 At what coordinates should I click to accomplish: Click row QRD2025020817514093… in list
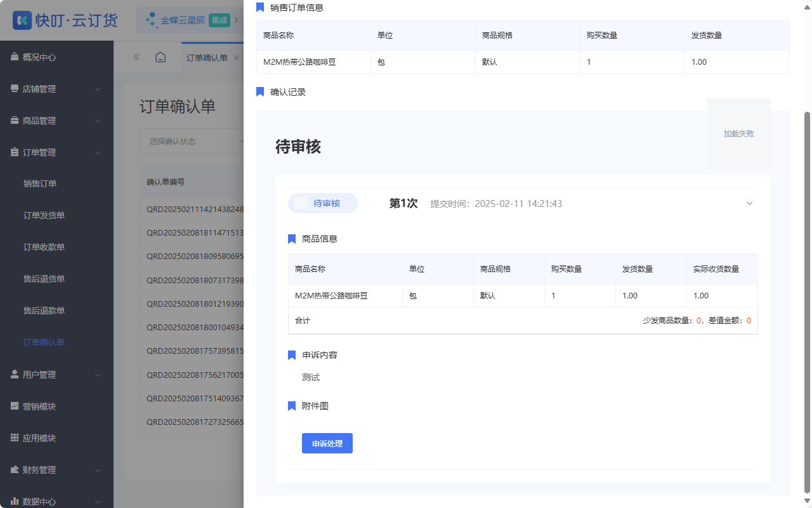pos(192,399)
